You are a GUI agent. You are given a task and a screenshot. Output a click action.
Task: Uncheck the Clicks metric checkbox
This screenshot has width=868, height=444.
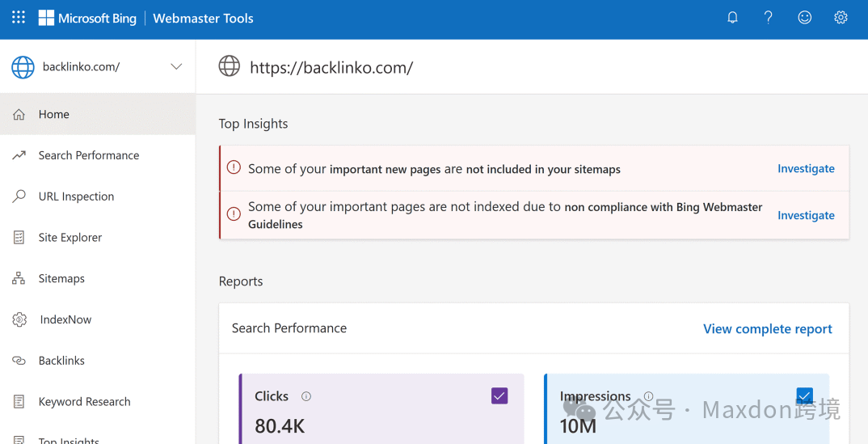pos(499,395)
